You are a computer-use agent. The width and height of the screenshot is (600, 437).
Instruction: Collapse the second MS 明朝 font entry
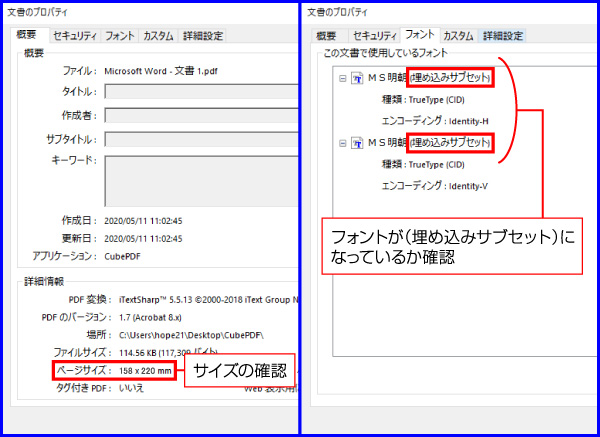coord(342,143)
